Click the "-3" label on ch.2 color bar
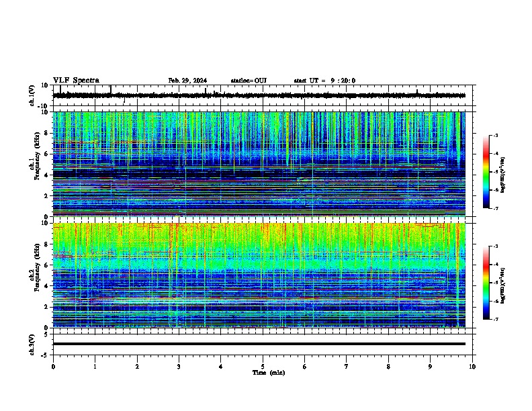This screenshot has width=532, height=411. [496, 246]
